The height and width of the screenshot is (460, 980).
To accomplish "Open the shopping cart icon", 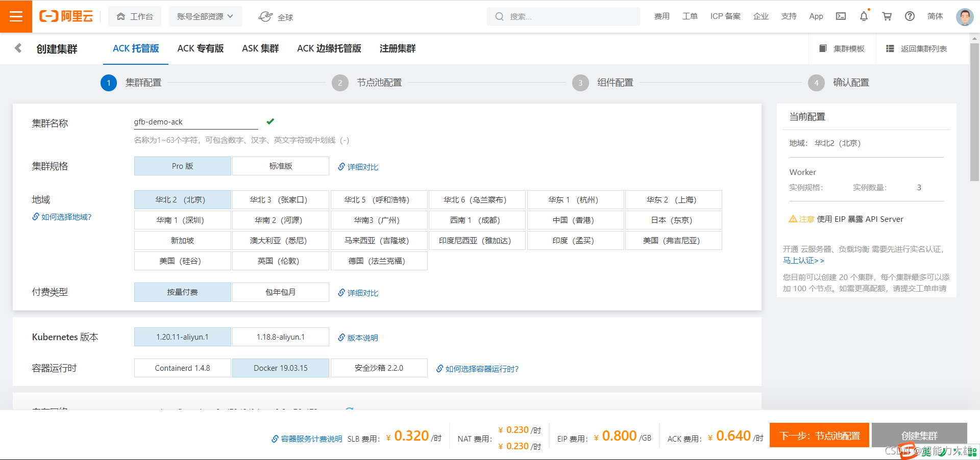I will [887, 16].
